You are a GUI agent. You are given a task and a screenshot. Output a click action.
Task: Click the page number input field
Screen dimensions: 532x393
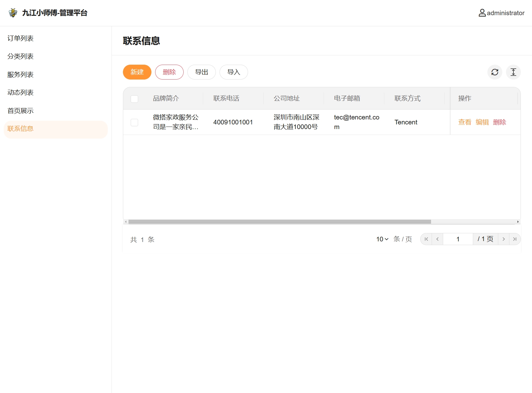[458, 239]
